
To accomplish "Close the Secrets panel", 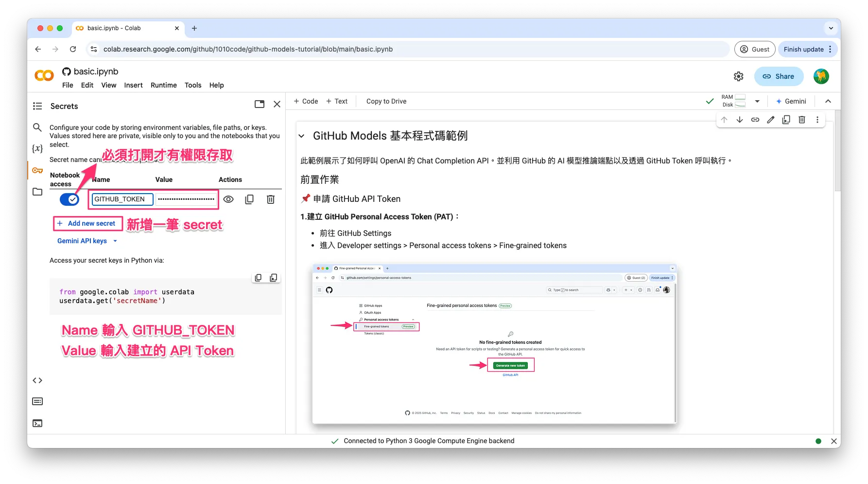I will (277, 104).
